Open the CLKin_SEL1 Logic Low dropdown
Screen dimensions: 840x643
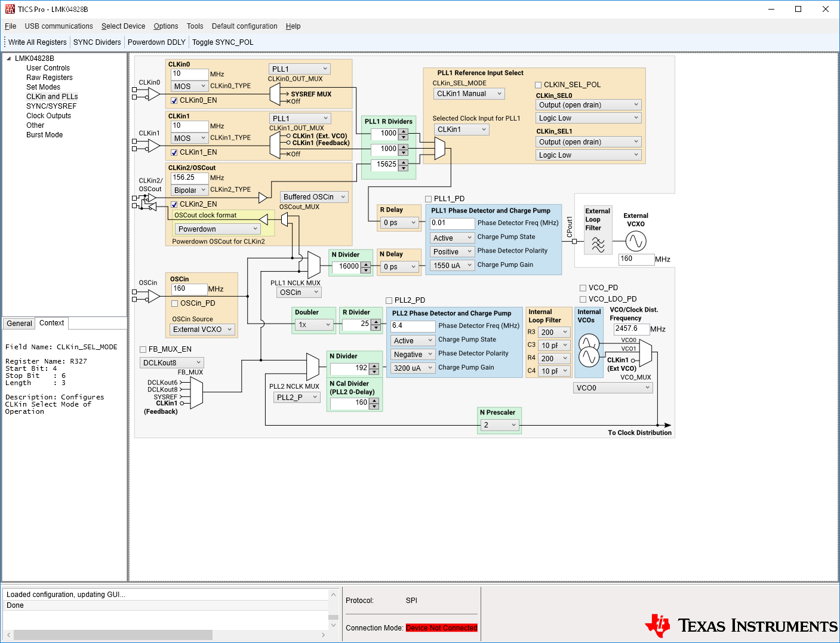point(589,155)
